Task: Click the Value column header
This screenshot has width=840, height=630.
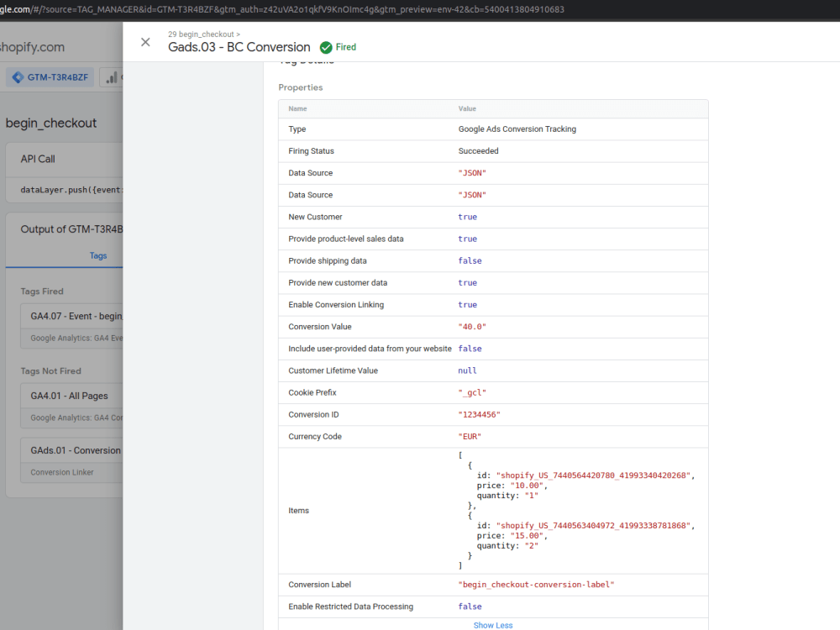Action: coord(467,108)
